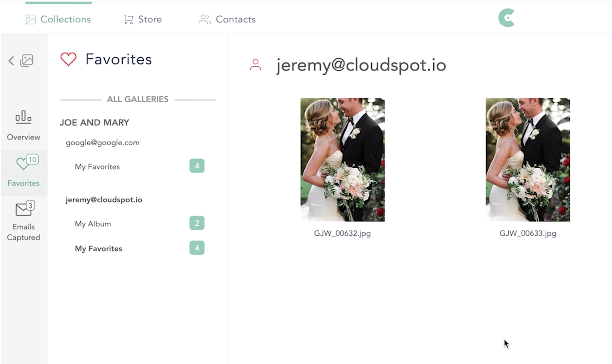The width and height of the screenshot is (612, 364).
Task: Select the Emails Captured sidebar label
Action: [x=24, y=232]
